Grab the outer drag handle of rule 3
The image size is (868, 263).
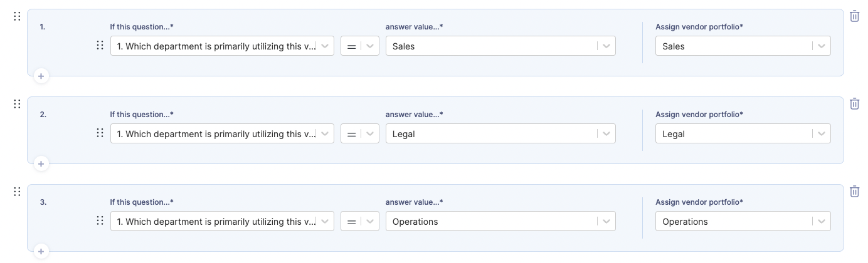click(x=17, y=192)
